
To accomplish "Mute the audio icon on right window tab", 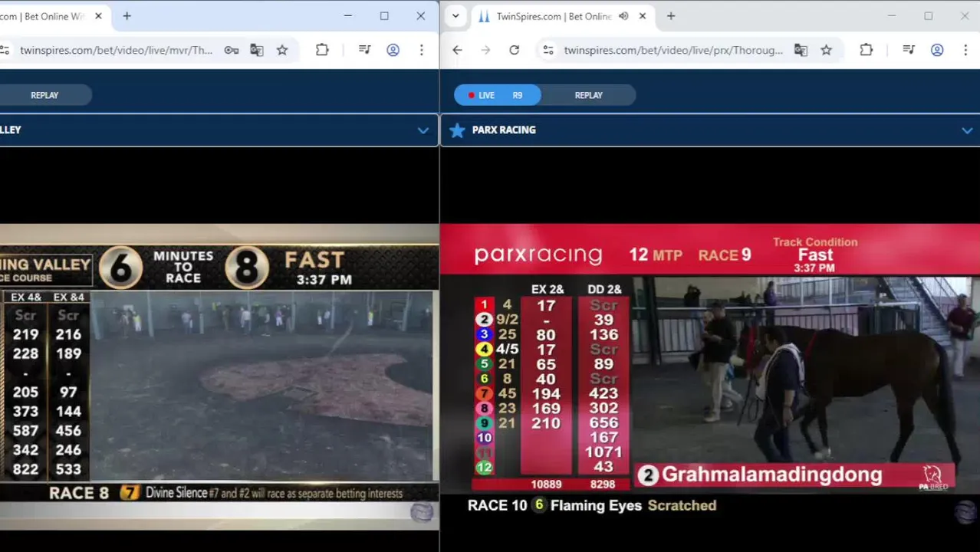I will (x=623, y=16).
